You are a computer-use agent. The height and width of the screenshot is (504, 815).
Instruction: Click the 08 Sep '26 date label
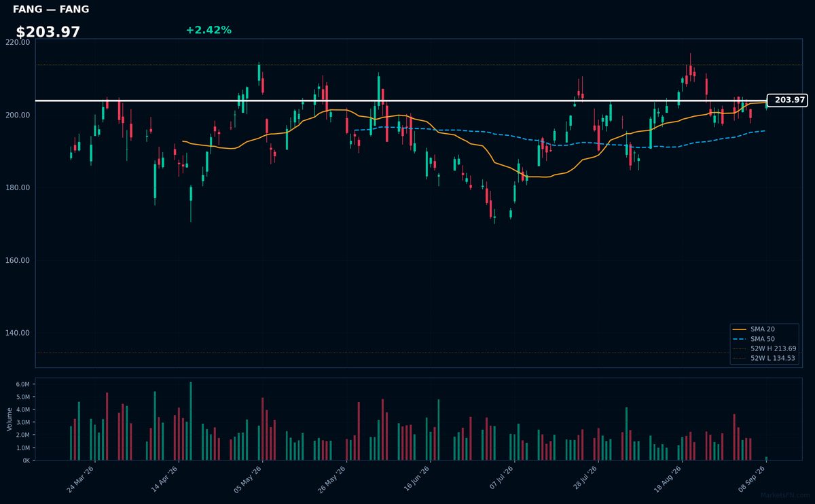752,479
